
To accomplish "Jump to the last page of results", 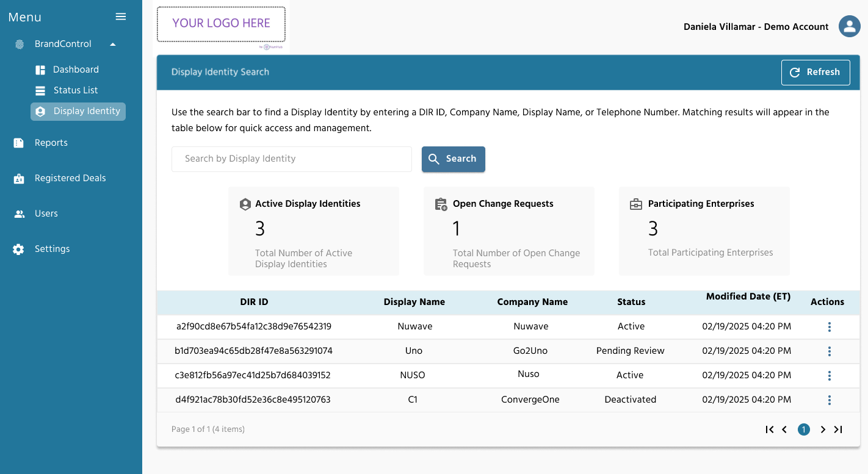I will point(838,429).
